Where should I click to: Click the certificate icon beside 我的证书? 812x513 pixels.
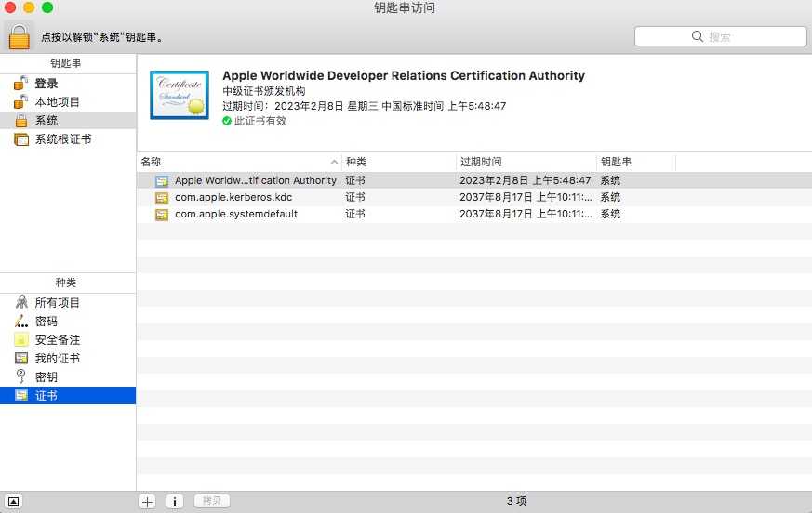21,358
